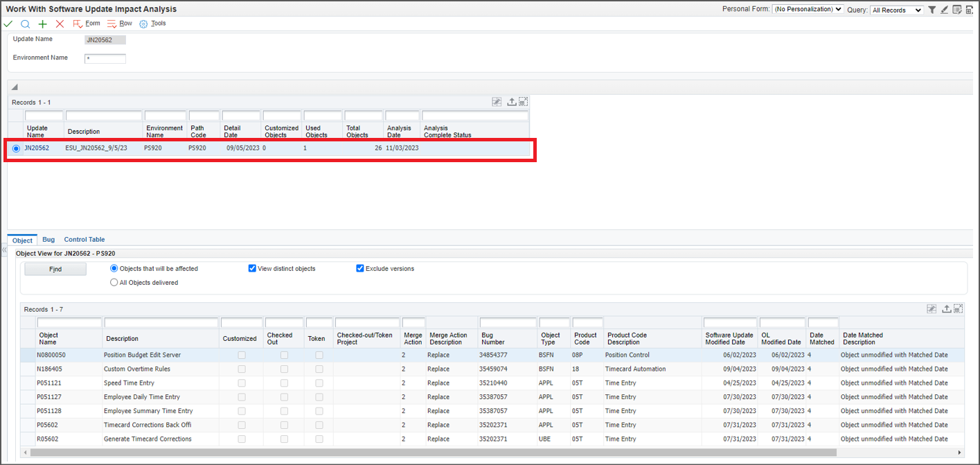
Task: Click bug number 35459074 cell
Action: (x=493, y=369)
